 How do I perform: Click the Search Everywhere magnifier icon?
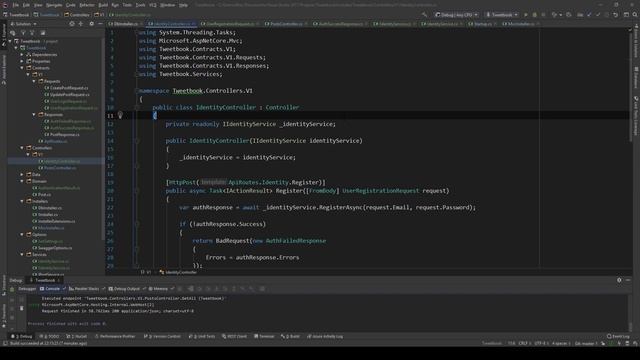635,15
